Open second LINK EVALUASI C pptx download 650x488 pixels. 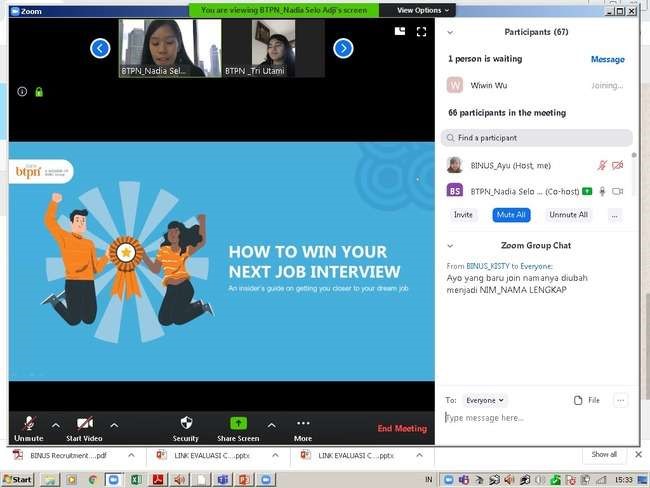(349, 455)
